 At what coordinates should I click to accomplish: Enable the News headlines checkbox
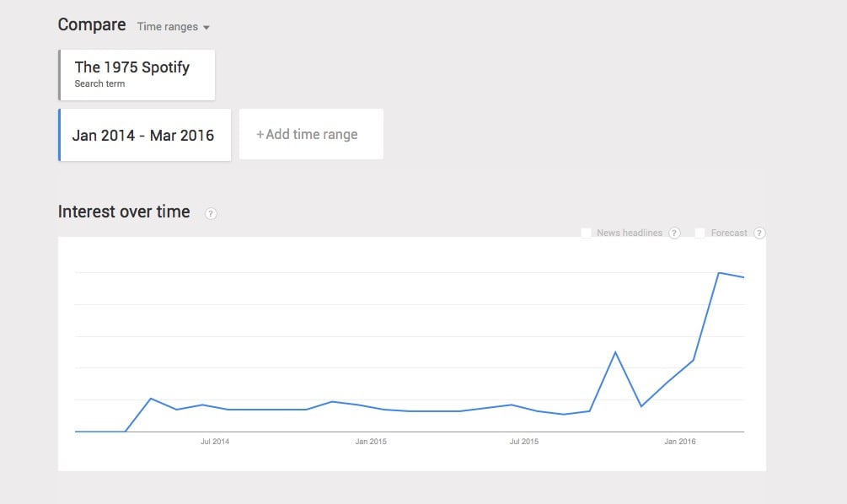pos(586,233)
